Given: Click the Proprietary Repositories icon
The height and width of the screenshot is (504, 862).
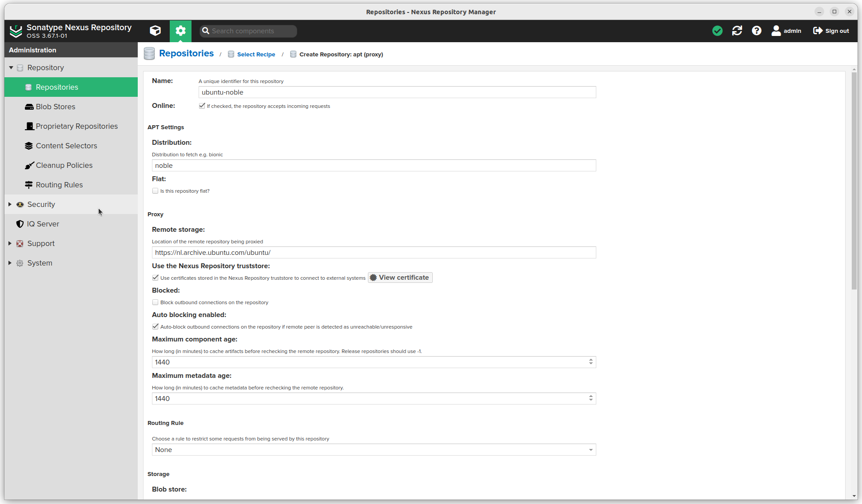Looking at the screenshot, I should 29,126.
